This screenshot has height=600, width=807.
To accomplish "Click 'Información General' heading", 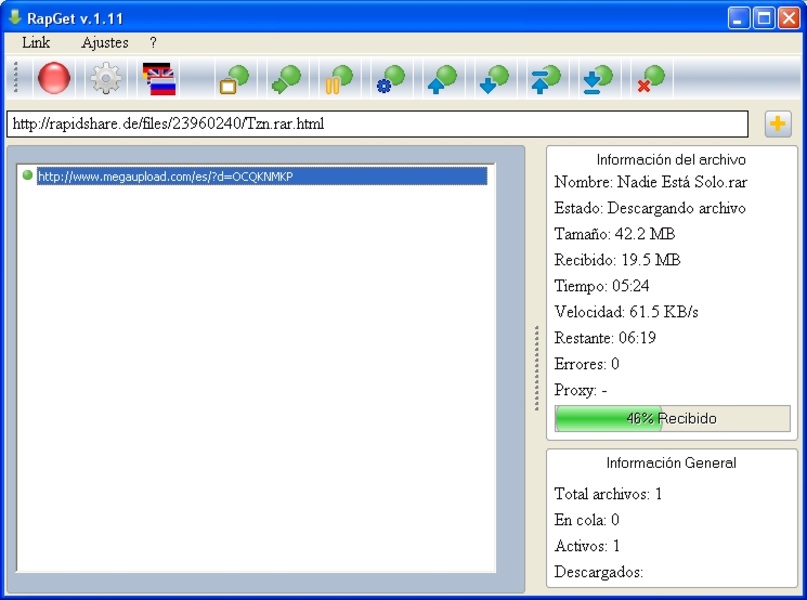I will pyautogui.click(x=671, y=463).
